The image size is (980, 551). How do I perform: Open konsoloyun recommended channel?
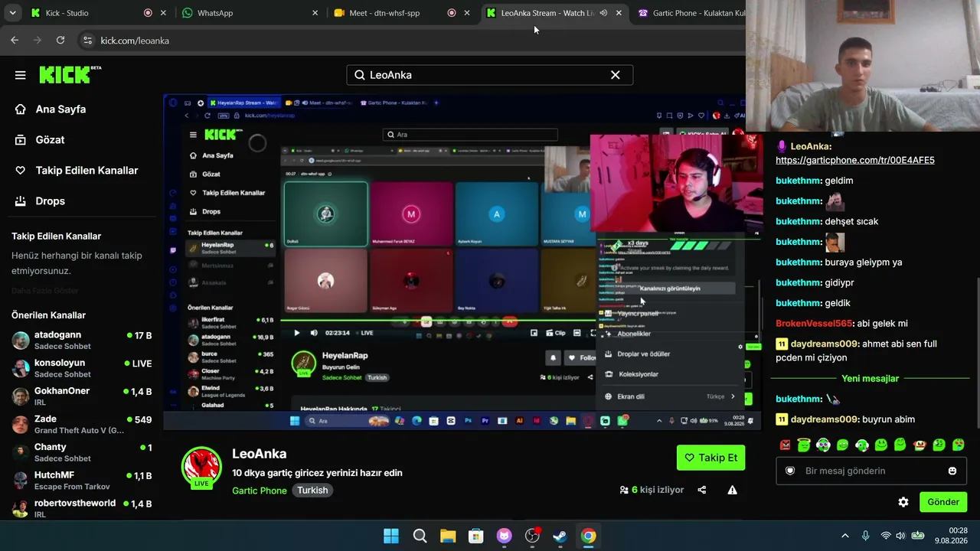click(x=81, y=368)
